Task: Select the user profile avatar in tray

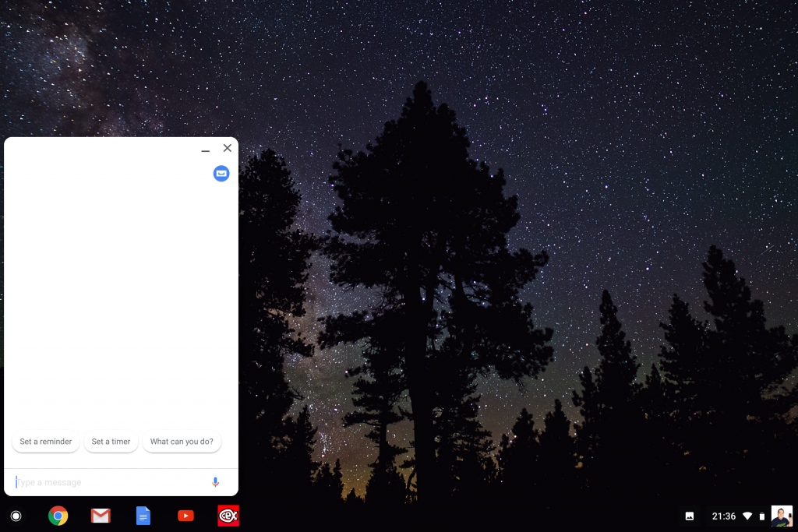Action: [782, 516]
